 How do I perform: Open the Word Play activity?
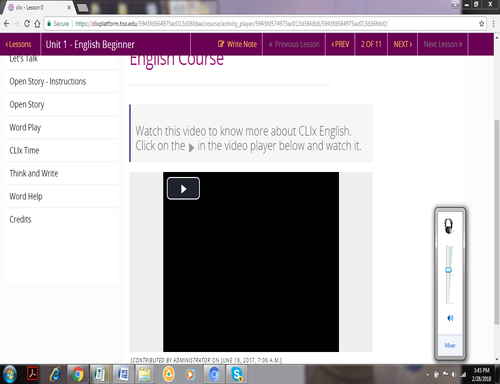click(62, 127)
